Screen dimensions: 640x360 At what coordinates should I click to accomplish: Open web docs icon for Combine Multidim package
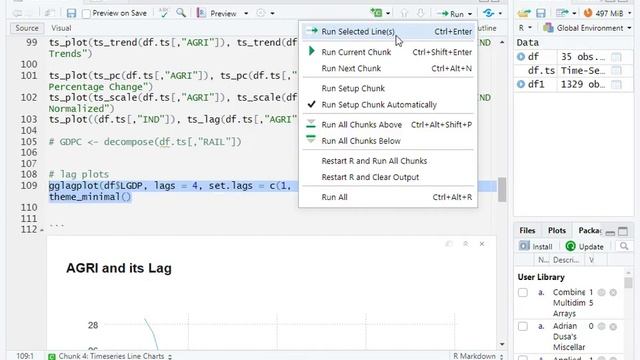point(601,293)
